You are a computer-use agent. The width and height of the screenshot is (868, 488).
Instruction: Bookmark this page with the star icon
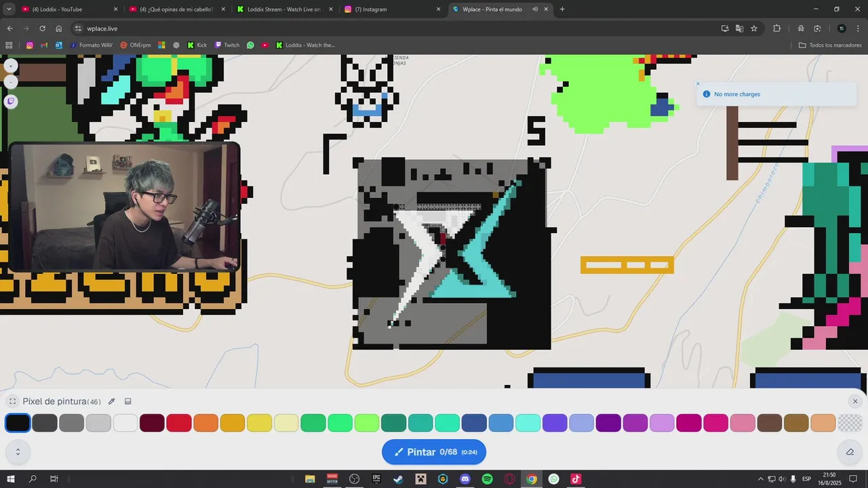click(x=754, y=28)
